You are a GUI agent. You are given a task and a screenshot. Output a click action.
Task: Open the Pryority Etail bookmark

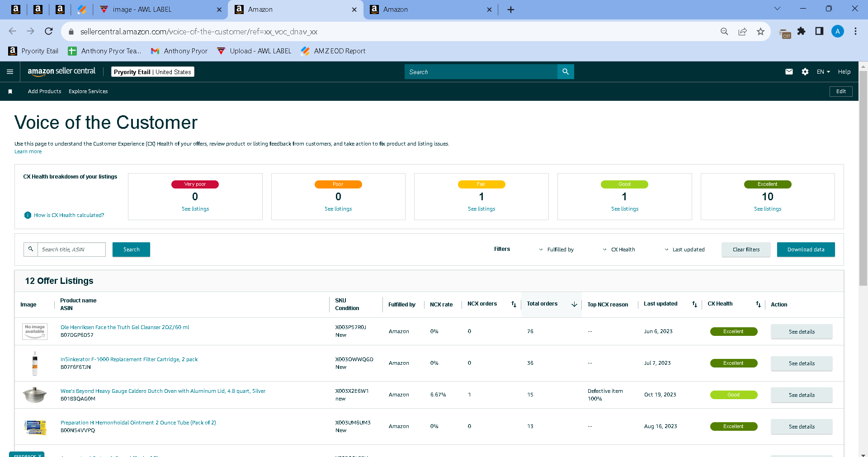click(x=33, y=51)
